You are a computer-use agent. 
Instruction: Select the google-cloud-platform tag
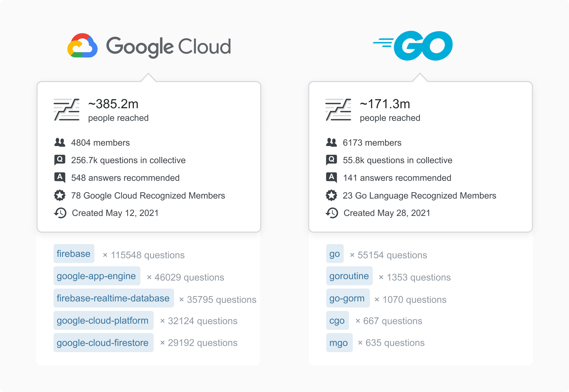(x=103, y=320)
